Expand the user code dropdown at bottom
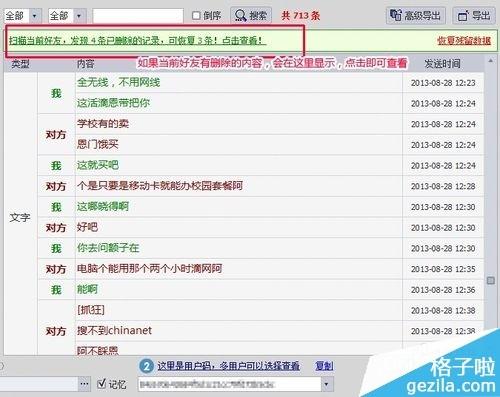 pos(326,384)
